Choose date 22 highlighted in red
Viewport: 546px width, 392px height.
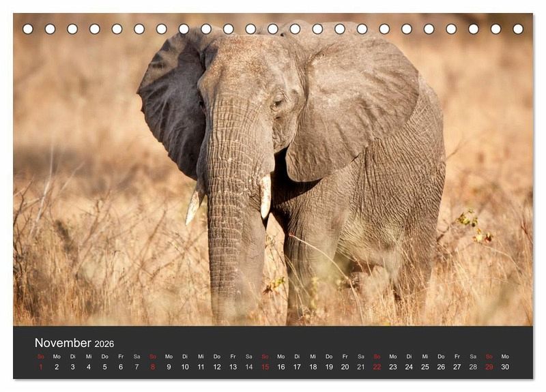(377, 367)
